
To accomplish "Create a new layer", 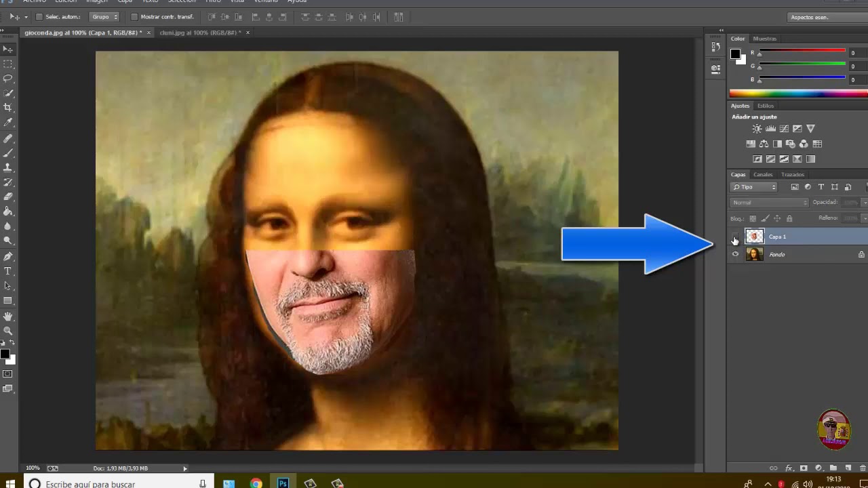I will 848,468.
